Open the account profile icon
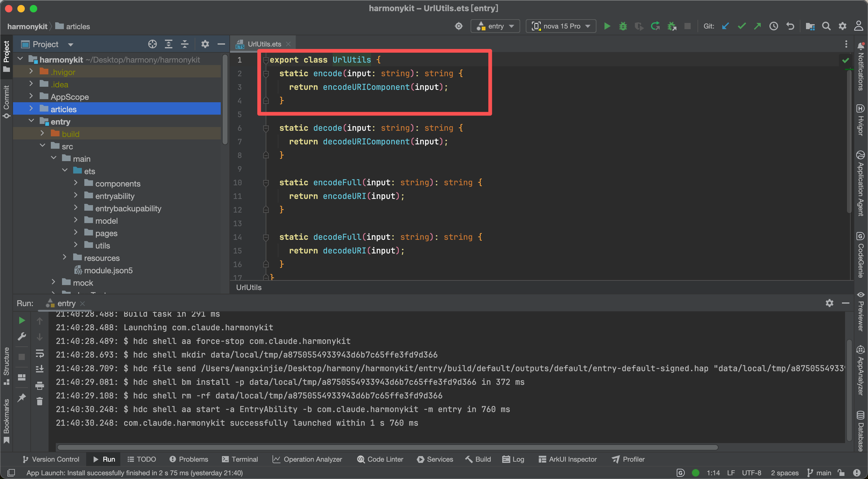The image size is (868, 479). [x=858, y=26]
